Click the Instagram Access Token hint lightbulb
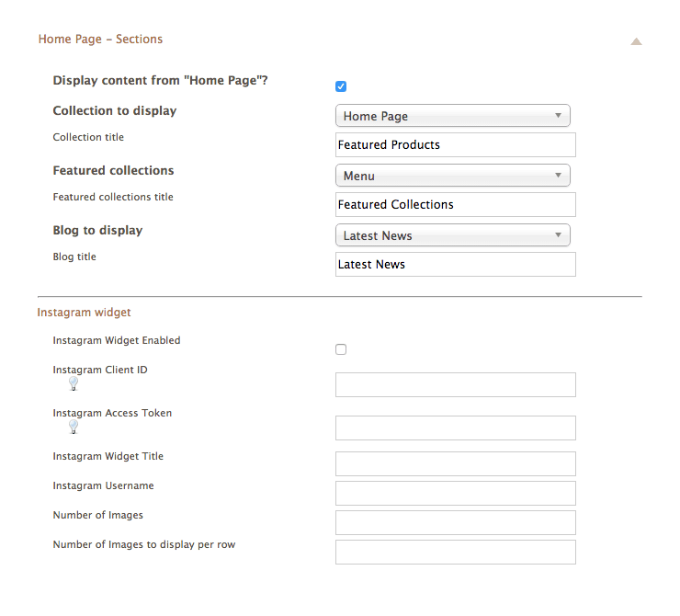The height and width of the screenshot is (616, 680). point(74,427)
